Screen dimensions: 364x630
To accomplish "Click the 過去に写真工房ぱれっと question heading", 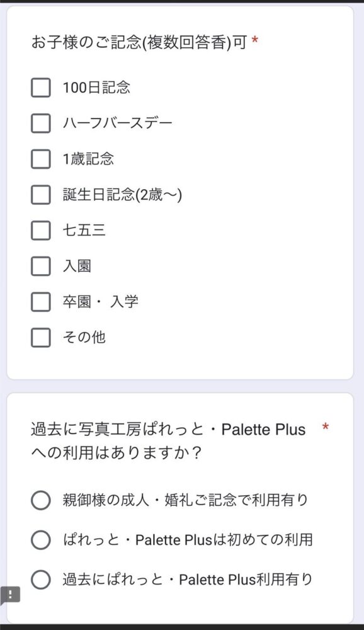I will click(x=168, y=441).
